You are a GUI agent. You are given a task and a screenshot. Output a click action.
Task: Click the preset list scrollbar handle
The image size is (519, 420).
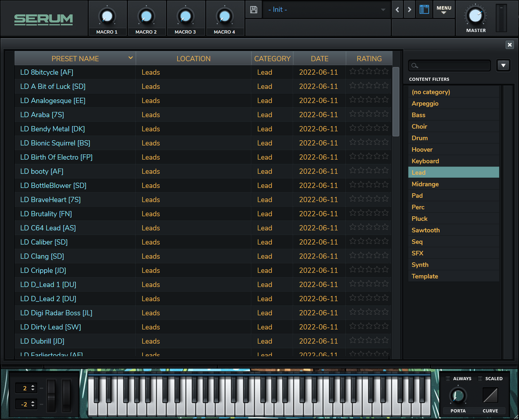(x=396, y=102)
